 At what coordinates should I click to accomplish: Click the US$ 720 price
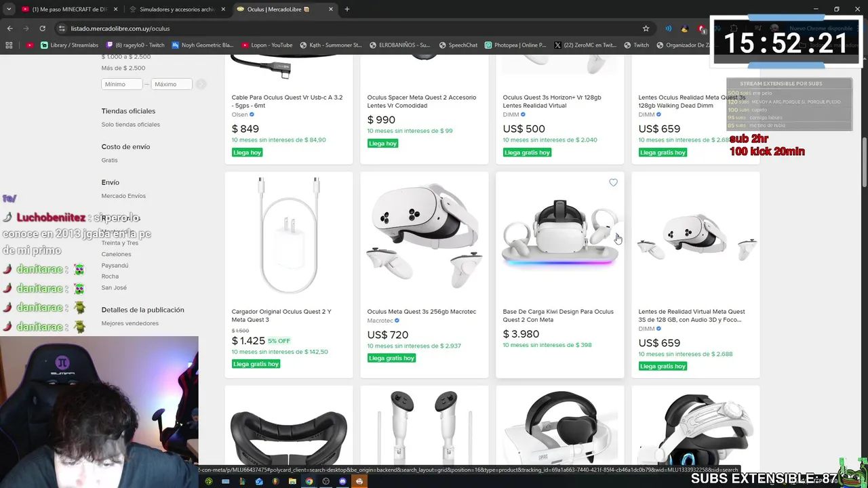388,335
